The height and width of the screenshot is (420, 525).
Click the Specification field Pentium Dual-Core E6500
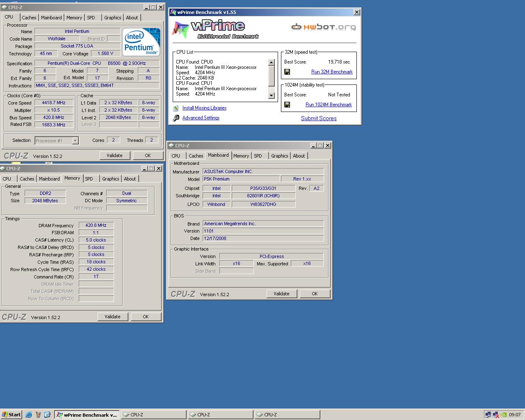[97, 63]
